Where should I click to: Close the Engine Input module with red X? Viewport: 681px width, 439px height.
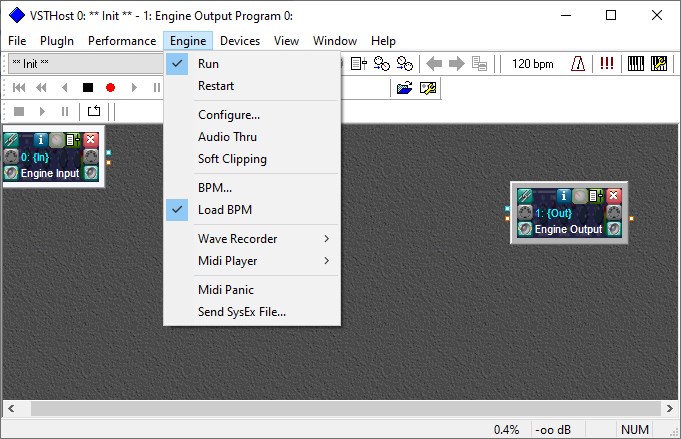click(x=90, y=139)
